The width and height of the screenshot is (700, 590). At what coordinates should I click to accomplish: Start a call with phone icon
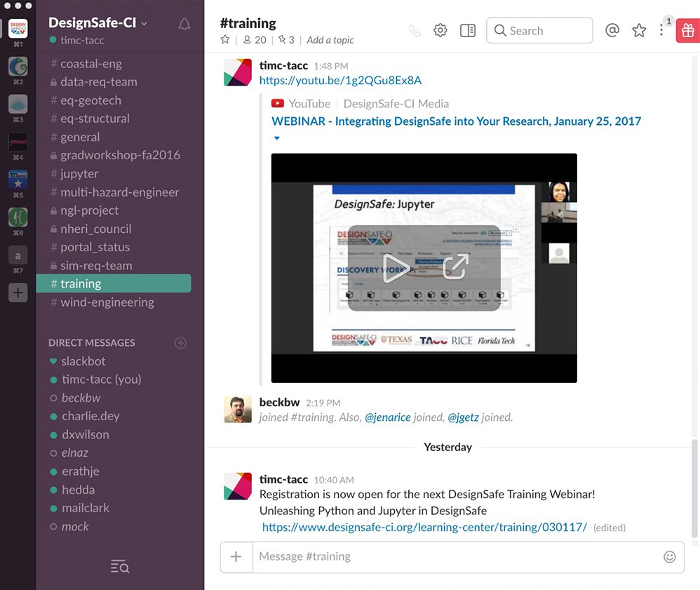415,31
